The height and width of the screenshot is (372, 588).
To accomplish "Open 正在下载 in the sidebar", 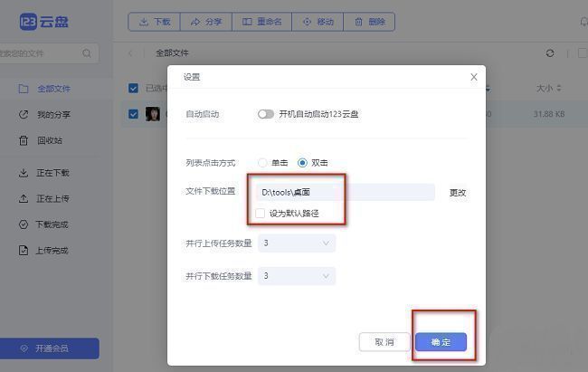I will [x=52, y=173].
